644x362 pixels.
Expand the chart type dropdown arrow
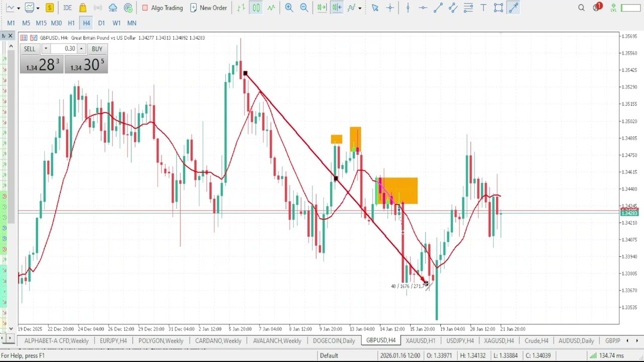coord(18,8)
